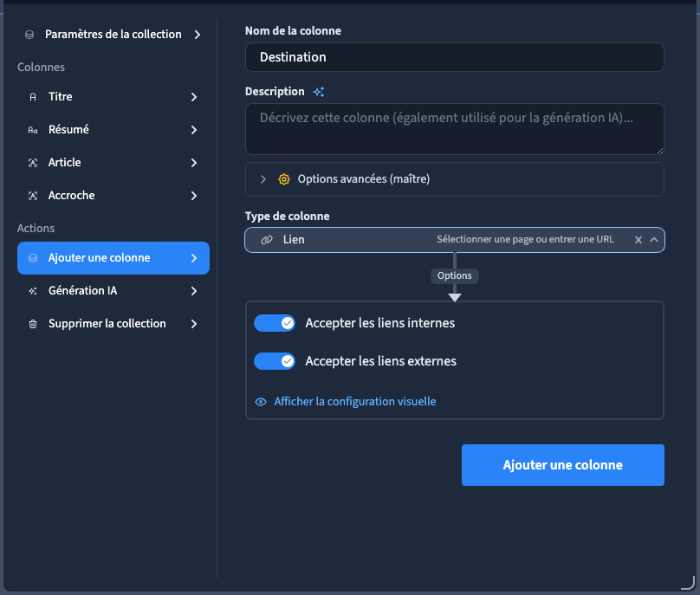Click the blue Ajouter une colonne button
Viewport: 700px width, 595px height.
[x=563, y=465]
